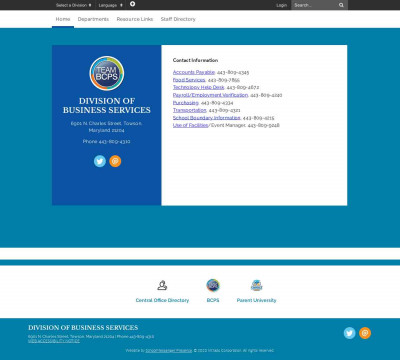Open the Web Accessibility Notice link
Viewport: 400px width, 360px height.
click(54, 341)
